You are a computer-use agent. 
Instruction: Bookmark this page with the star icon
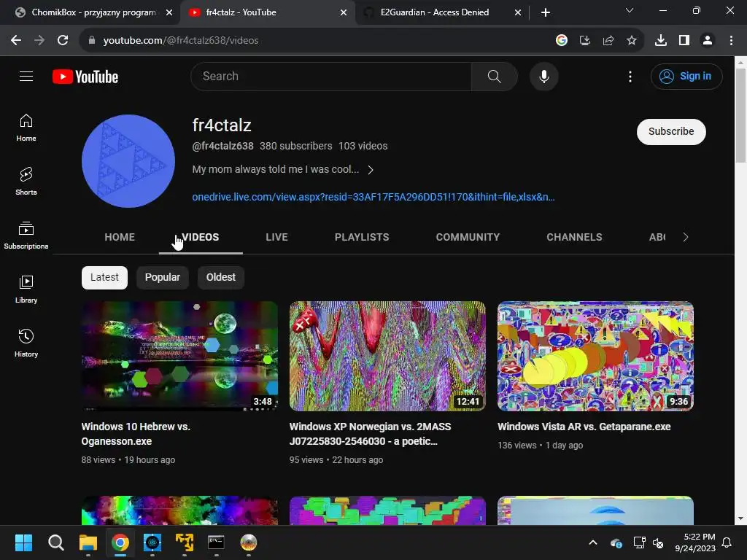point(631,41)
